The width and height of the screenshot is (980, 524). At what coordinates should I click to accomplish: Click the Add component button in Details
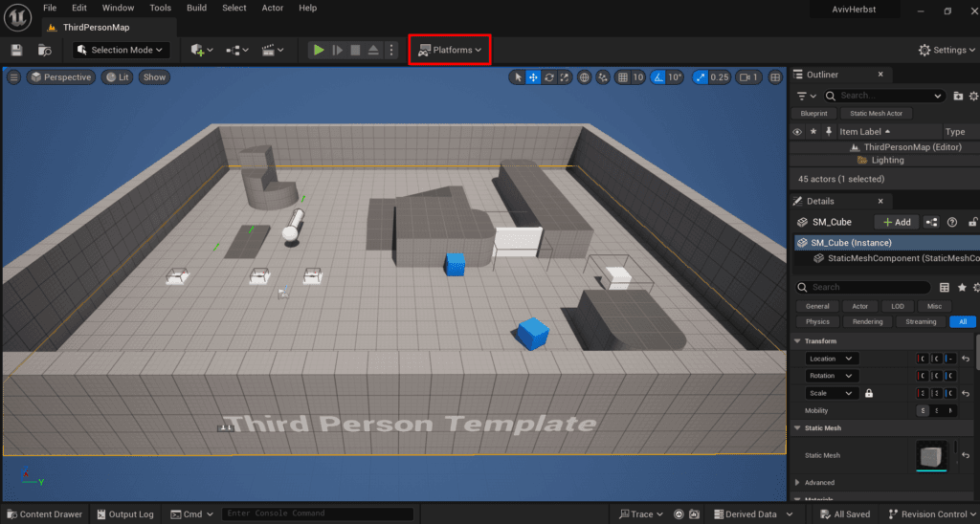[896, 223]
